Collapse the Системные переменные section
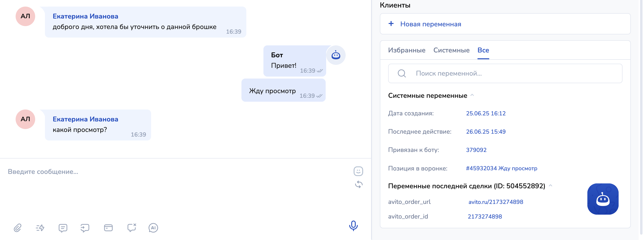This screenshot has height=240, width=644. point(472,95)
